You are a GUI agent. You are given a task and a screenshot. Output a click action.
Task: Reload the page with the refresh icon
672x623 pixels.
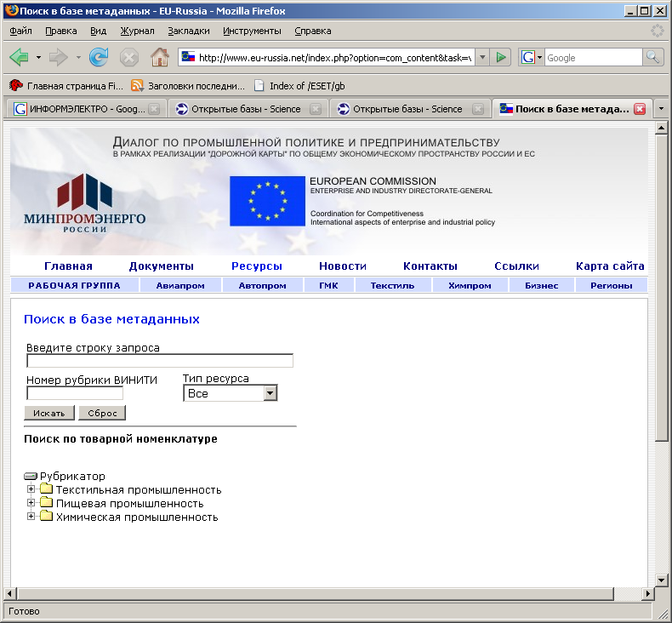point(99,57)
